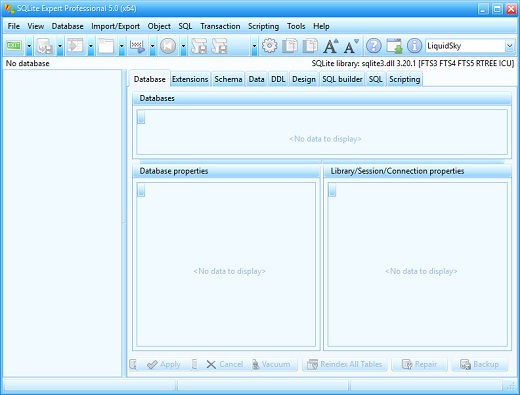This screenshot has height=395, width=520.
Task: Click the second script save toolbar icon
Action: point(219,46)
